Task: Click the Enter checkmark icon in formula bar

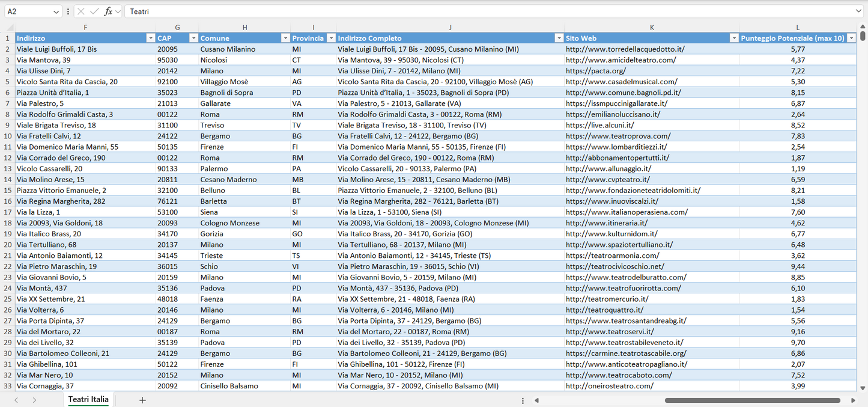Action: (x=95, y=11)
